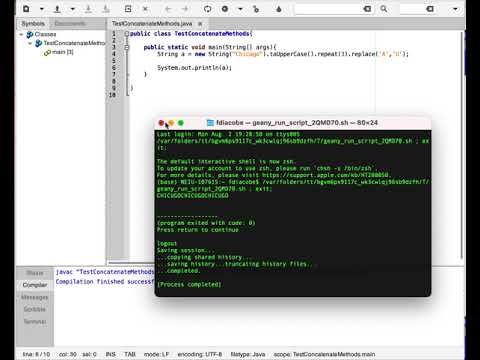Minimize terminal window with yellow button
Viewport: 480px width, 360px height.
pos(171,123)
